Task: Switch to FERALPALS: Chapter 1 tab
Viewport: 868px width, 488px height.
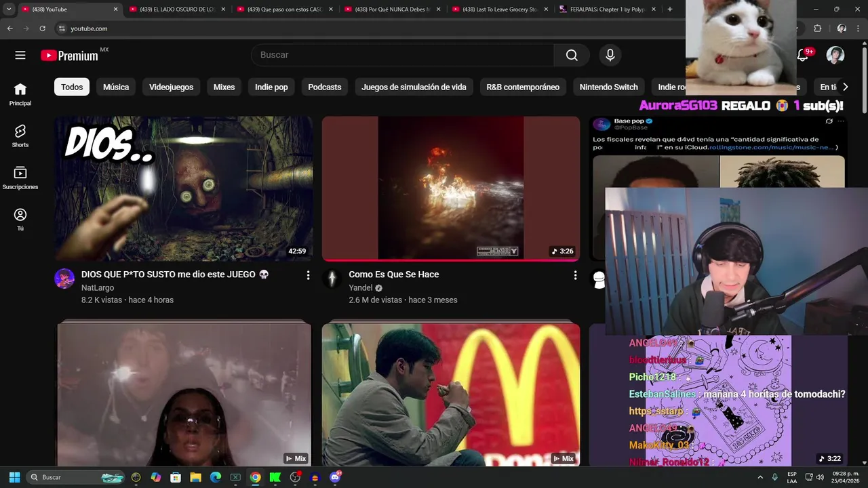Action: (608, 9)
